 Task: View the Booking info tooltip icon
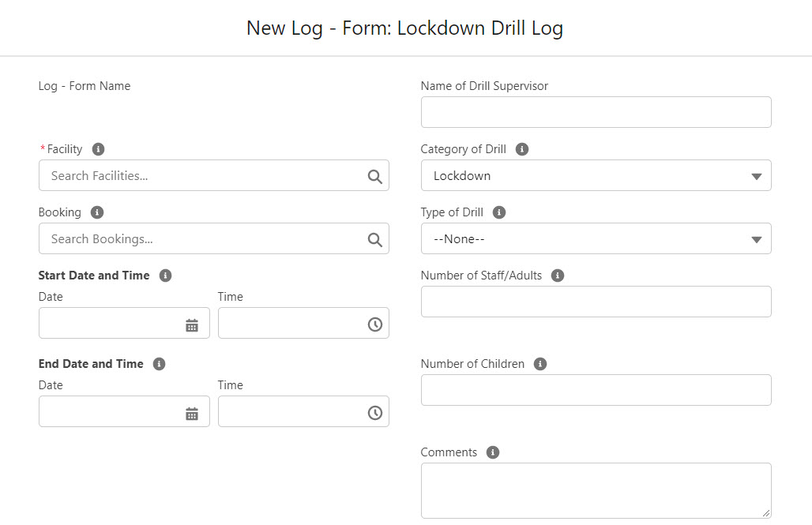pyautogui.click(x=96, y=212)
